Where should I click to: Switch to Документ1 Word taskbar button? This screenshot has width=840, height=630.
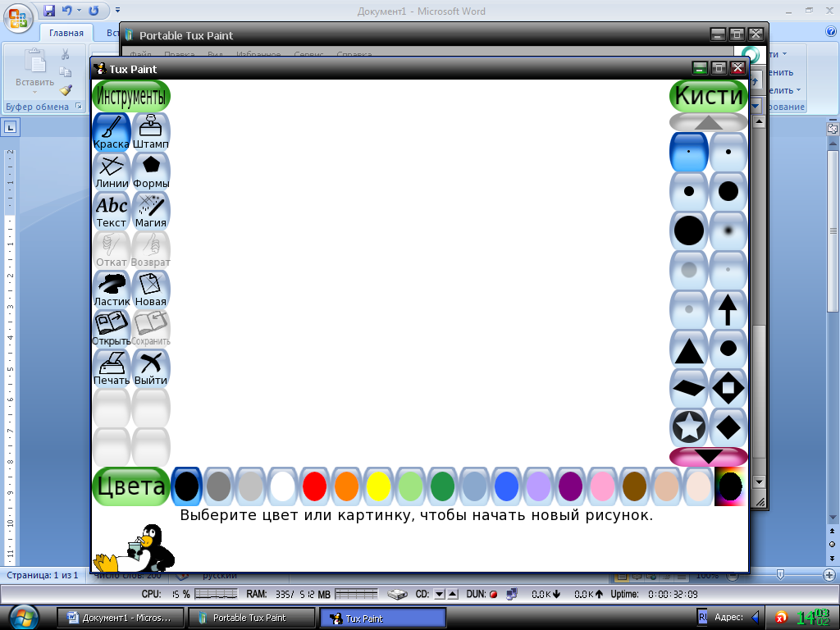[x=120, y=618]
